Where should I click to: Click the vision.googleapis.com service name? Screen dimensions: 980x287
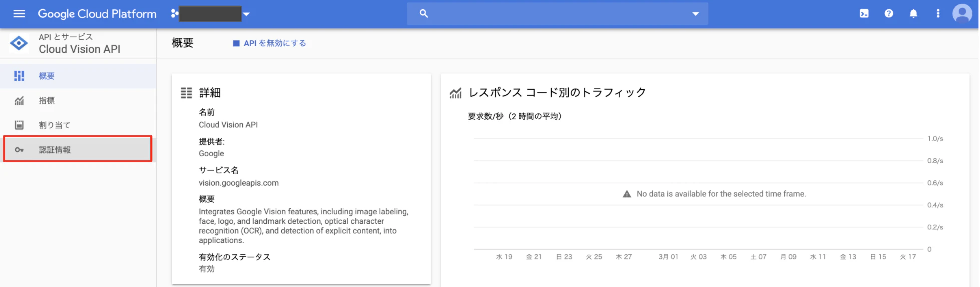tap(239, 183)
